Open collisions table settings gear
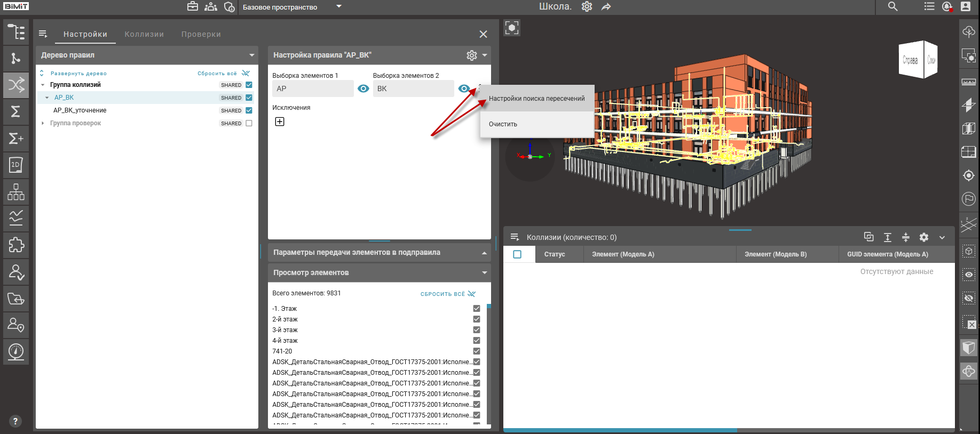This screenshot has width=980, height=434. [x=924, y=238]
